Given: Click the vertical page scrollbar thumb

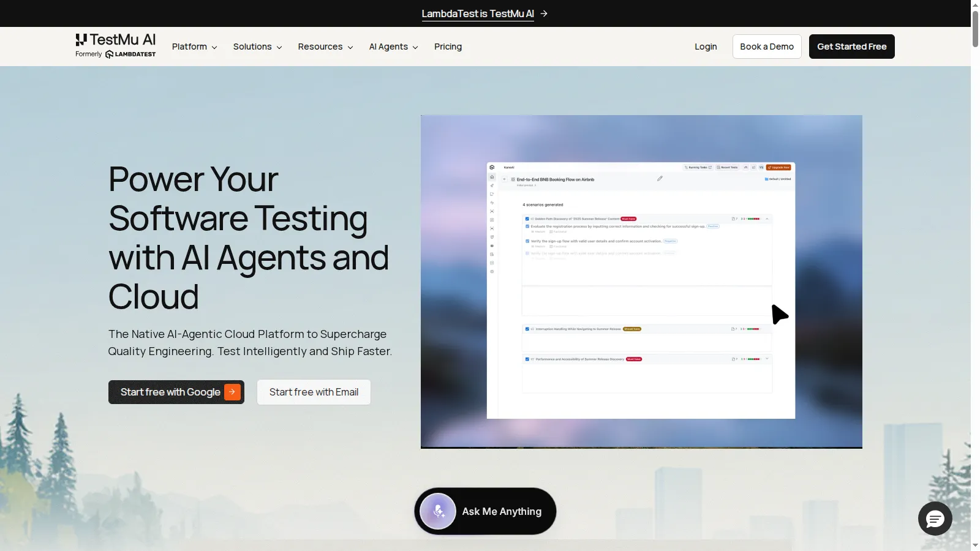Looking at the screenshot, I should [975, 28].
